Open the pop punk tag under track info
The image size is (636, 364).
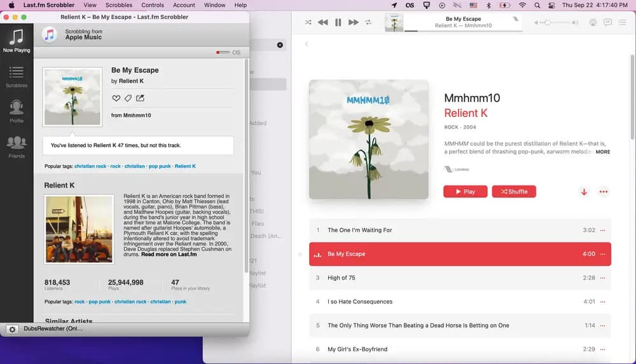[x=160, y=166]
